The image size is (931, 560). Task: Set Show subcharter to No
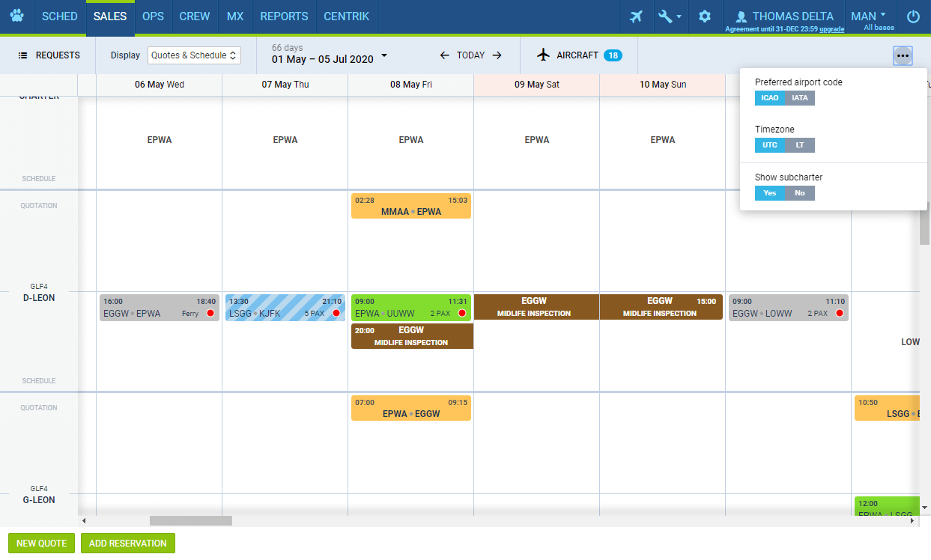click(800, 193)
